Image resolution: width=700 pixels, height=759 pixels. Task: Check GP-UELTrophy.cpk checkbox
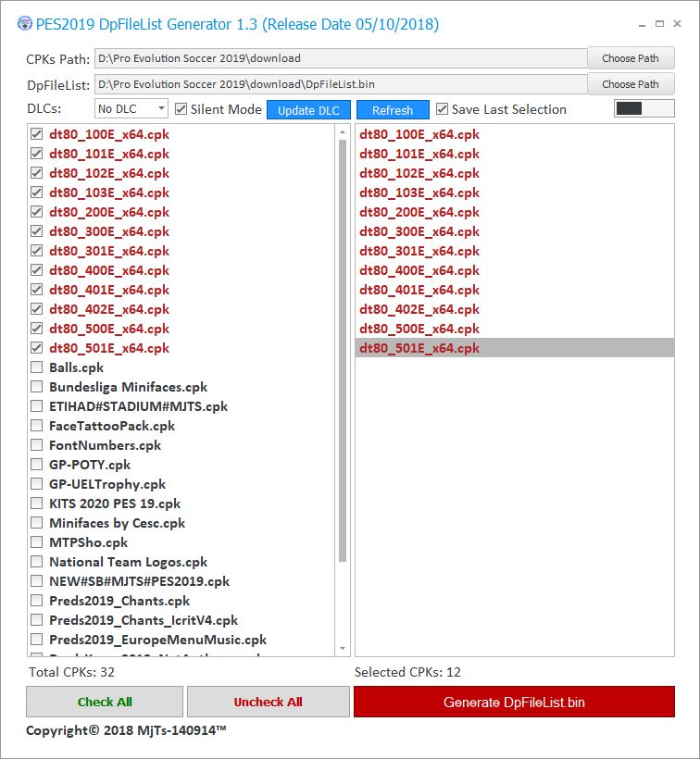click(x=37, y=483)
